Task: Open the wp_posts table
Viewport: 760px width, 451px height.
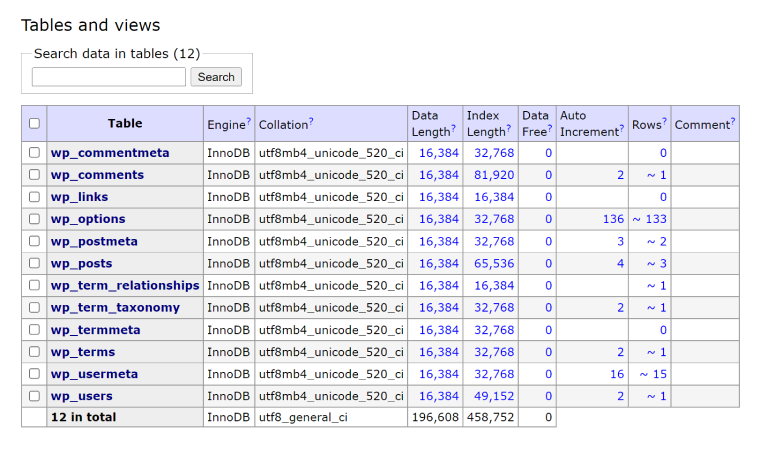Action: click(81, 263)
